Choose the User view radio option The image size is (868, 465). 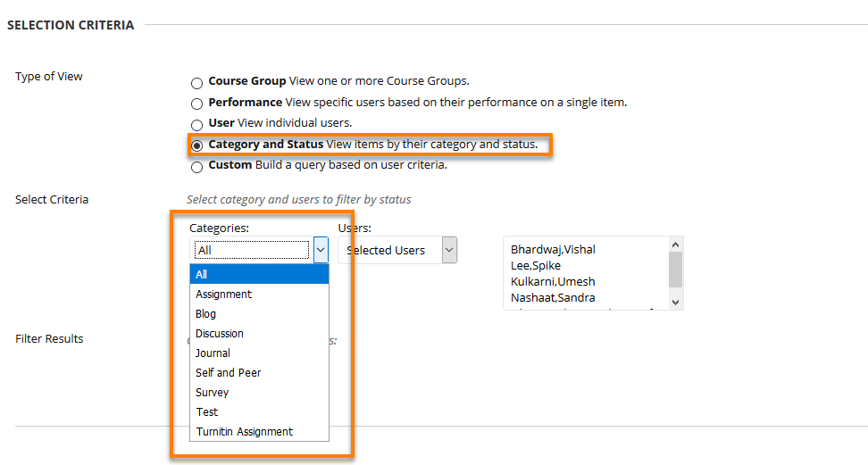(196, 125)
